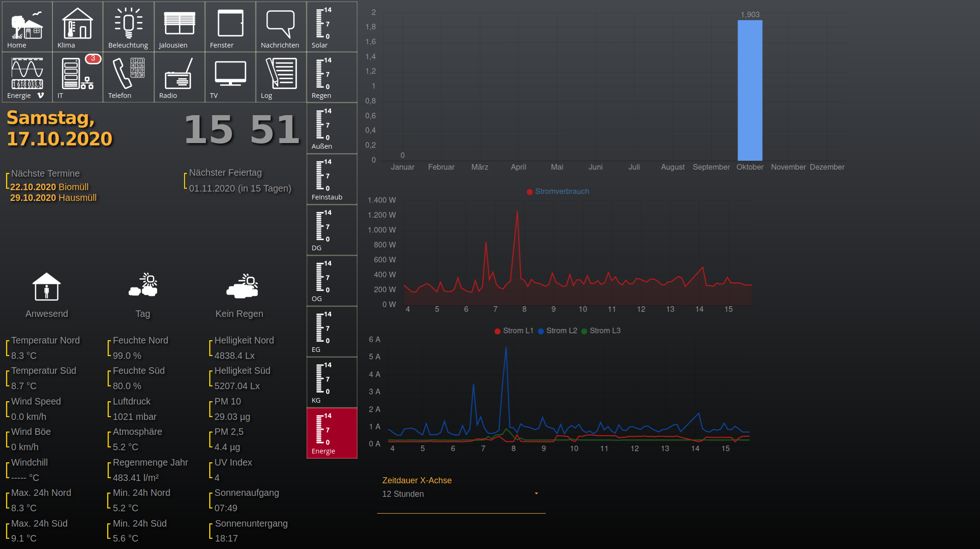Open the Beleuchtung light bulb tile

click(x=128, y=27)
